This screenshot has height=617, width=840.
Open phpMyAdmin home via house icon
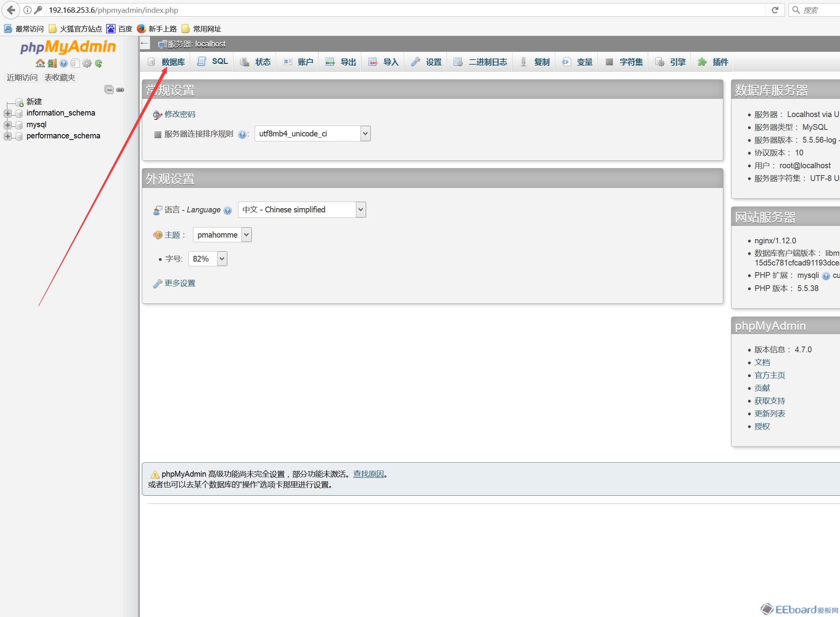(x=40, y=63)
